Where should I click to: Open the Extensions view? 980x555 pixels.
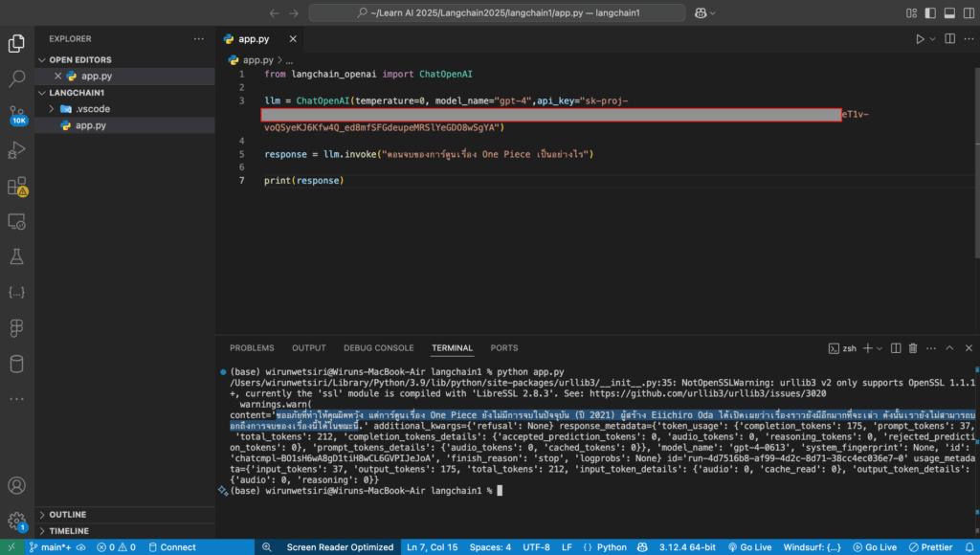click(x=16, y=186)
